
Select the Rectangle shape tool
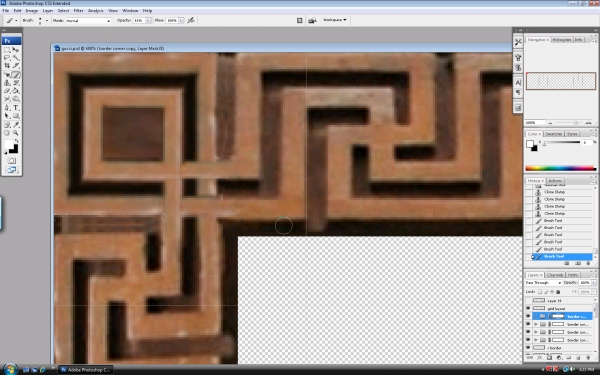(x=16, y=116)
